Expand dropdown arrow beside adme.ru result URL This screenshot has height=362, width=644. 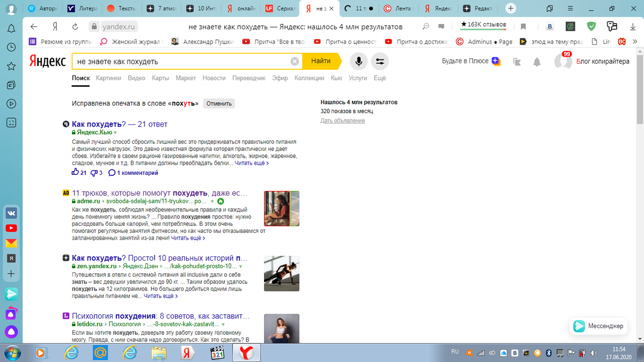pyautogui.click(x=213, y=201)
